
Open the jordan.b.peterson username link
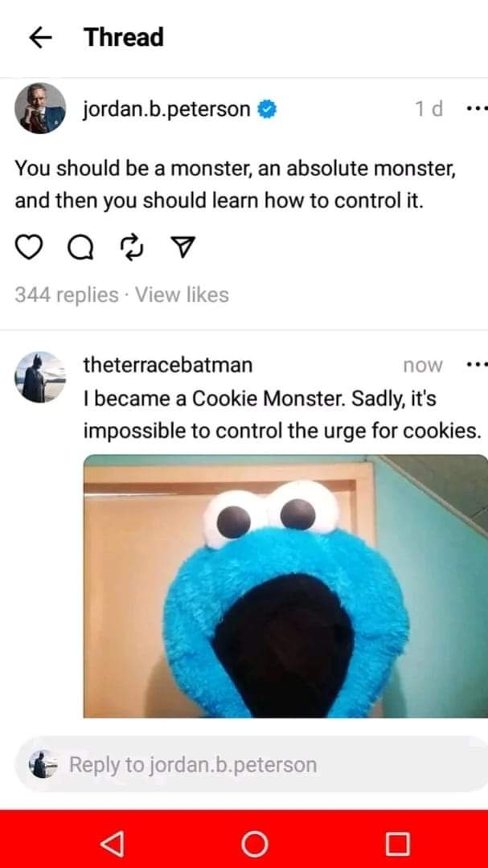166,109
